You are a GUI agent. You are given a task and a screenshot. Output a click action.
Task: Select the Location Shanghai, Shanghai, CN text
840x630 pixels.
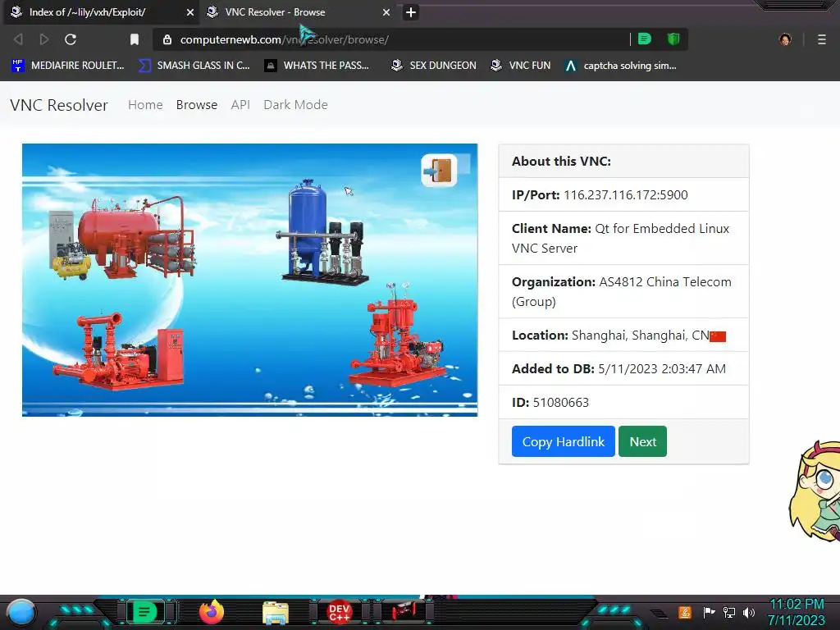610,336
